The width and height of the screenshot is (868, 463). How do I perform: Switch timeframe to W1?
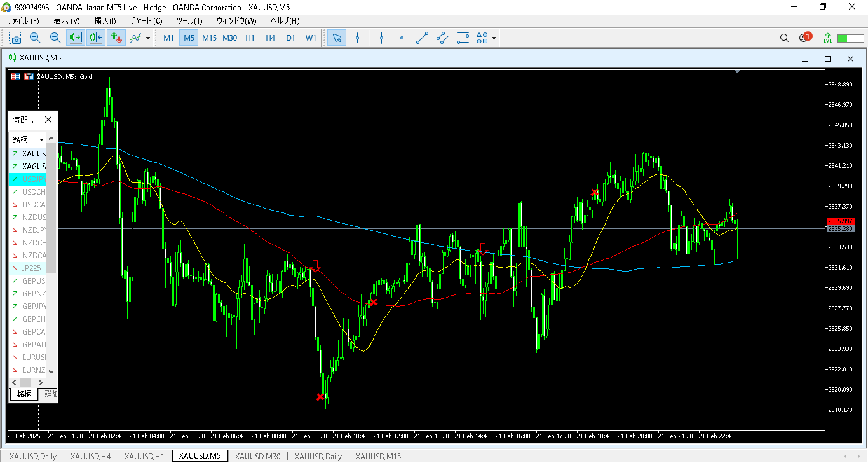tap(311, 38)
